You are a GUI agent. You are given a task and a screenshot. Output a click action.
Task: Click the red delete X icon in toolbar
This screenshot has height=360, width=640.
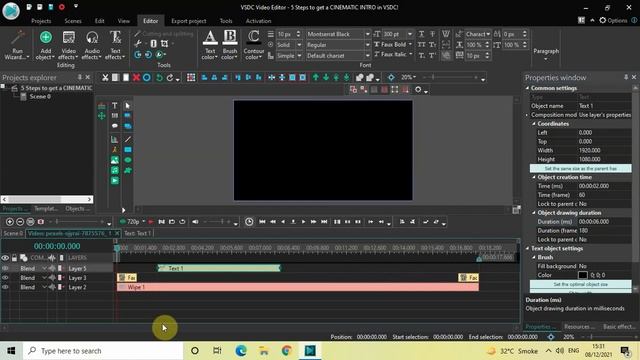[x=136, y=78]
